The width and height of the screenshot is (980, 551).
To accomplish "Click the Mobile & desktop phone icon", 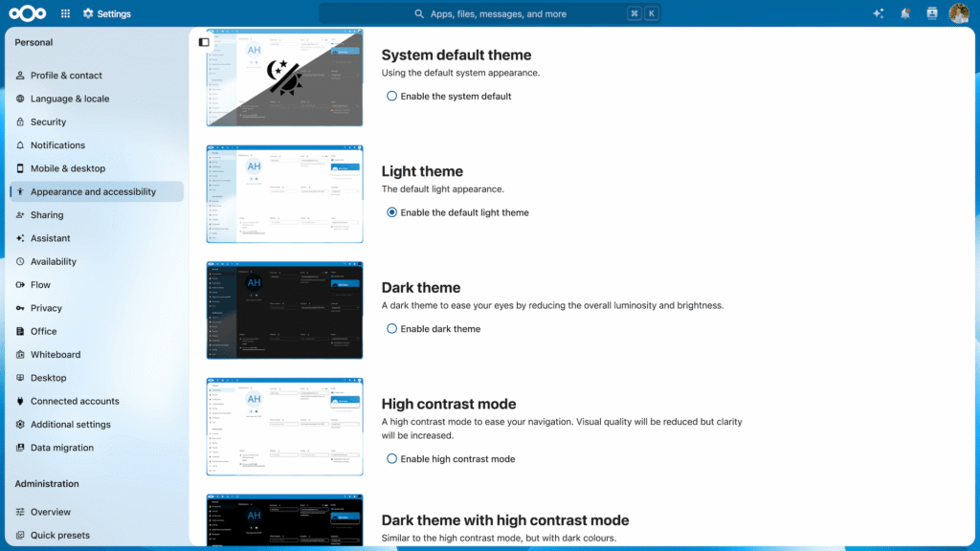I will pyautogui.click(x=20, y=168).
